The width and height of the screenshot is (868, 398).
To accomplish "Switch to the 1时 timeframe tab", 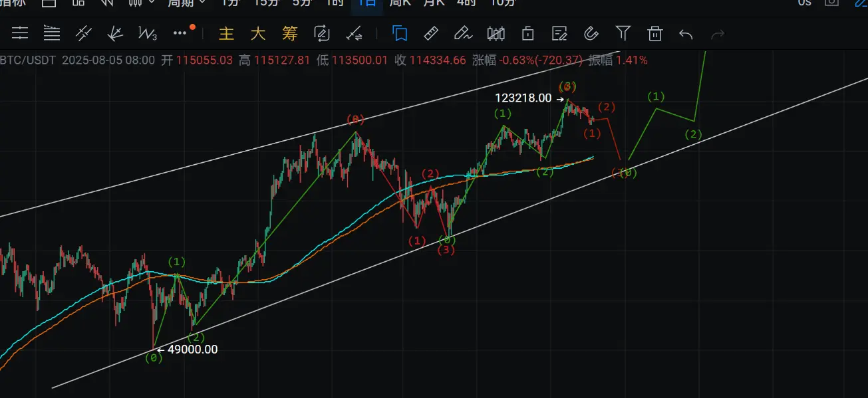I will [335, 3].
